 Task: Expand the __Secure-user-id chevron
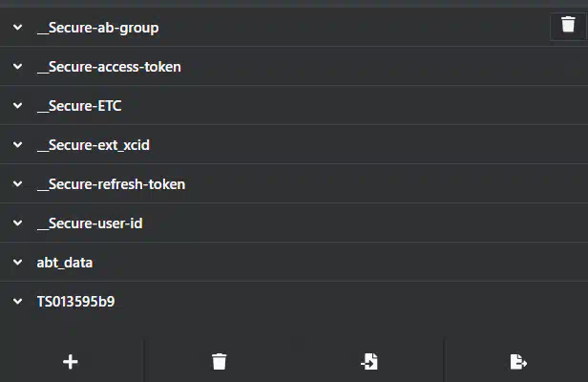coord(17,223)
